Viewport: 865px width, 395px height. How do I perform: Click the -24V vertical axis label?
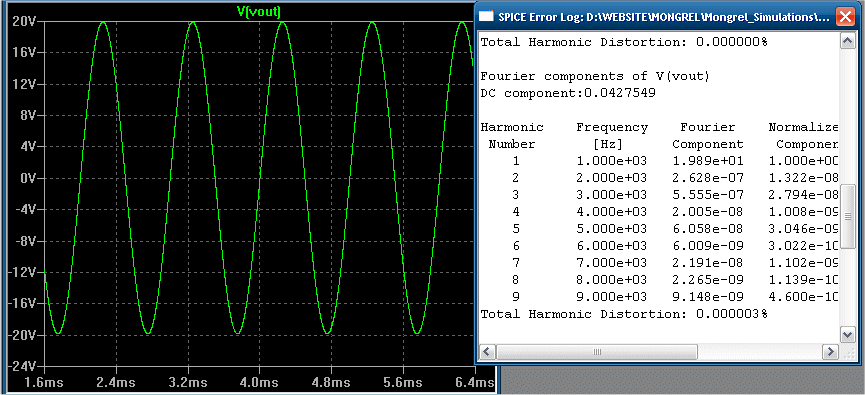coord(22,366)
